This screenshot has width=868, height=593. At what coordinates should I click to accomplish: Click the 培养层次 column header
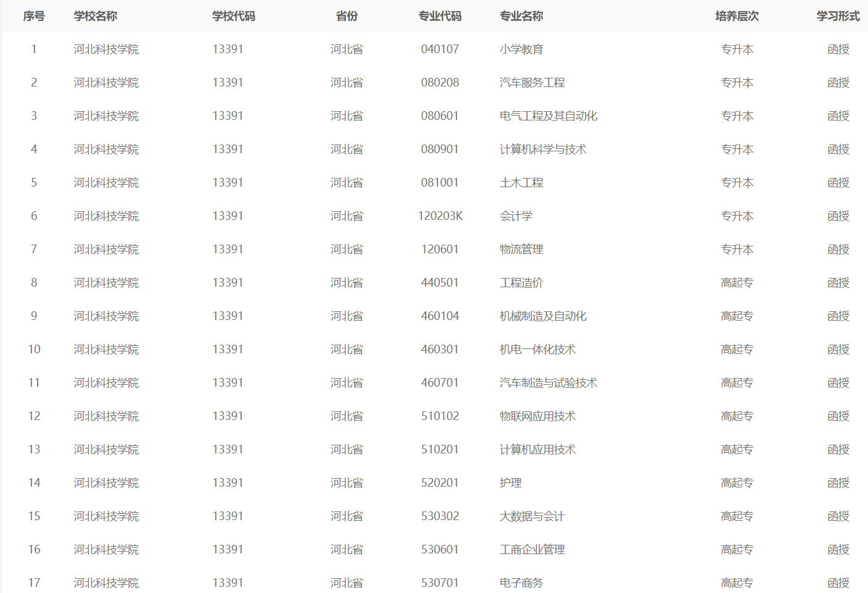(737, 16)
